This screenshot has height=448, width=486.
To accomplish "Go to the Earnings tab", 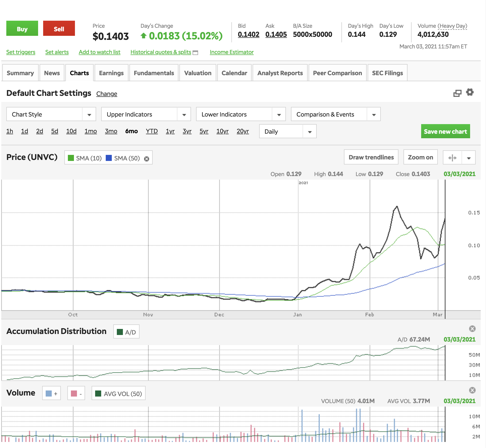I will point(111,73).
